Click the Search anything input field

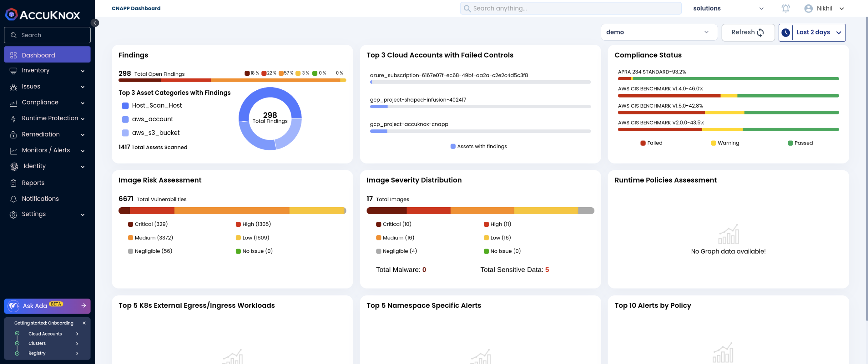(571, 8)
